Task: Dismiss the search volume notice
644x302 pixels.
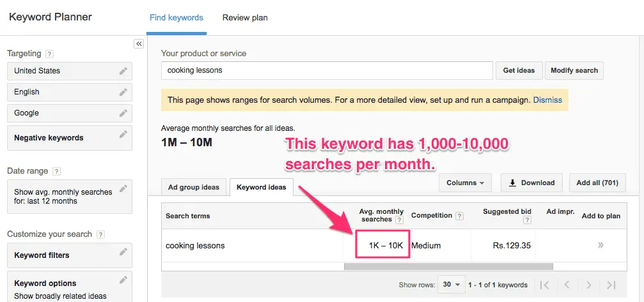Action: [547, 100]
